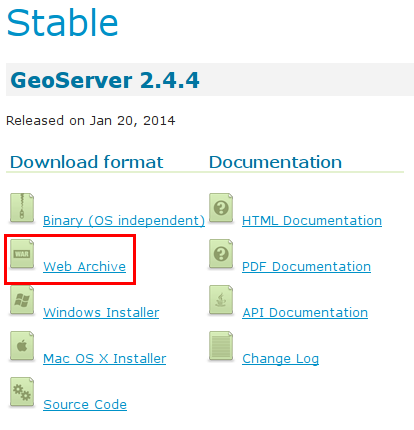The height and width of the screenshot is (430, 414).
Task: Follow the Source Code link
Action: (85, 405)
